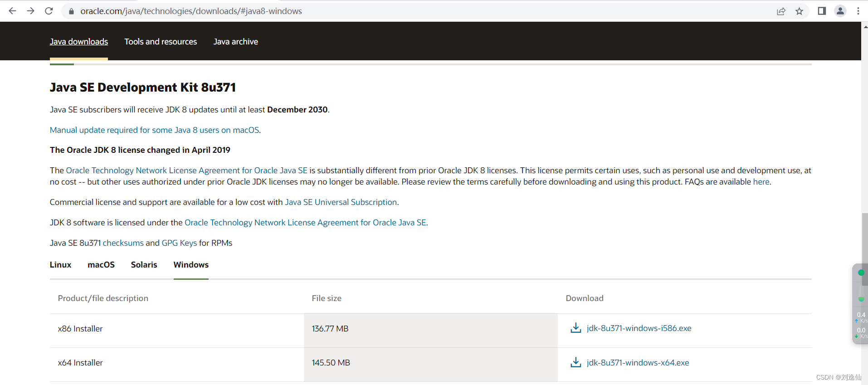Download jdk-8u371-windows-i586.exe

click(639, 328)
